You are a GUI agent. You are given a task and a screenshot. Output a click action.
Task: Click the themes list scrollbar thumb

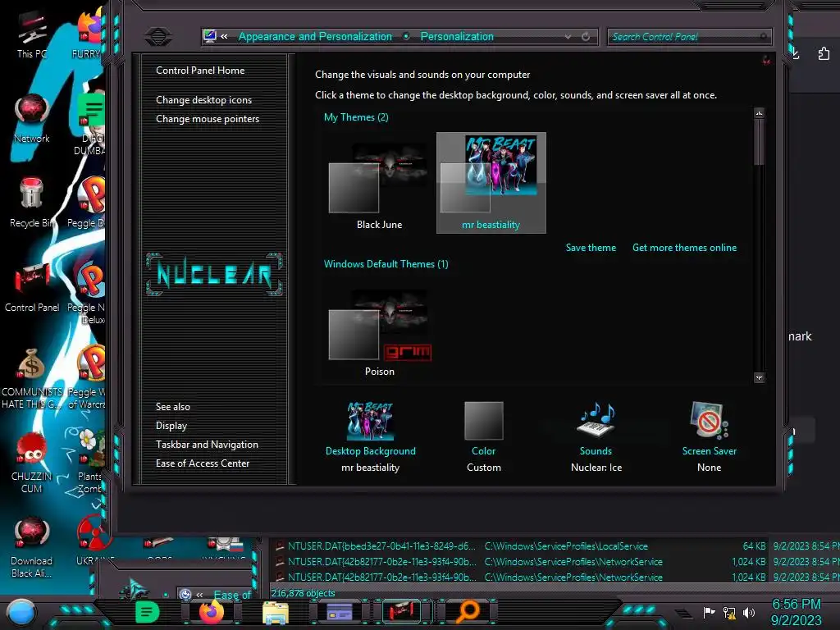click(759, 142)
